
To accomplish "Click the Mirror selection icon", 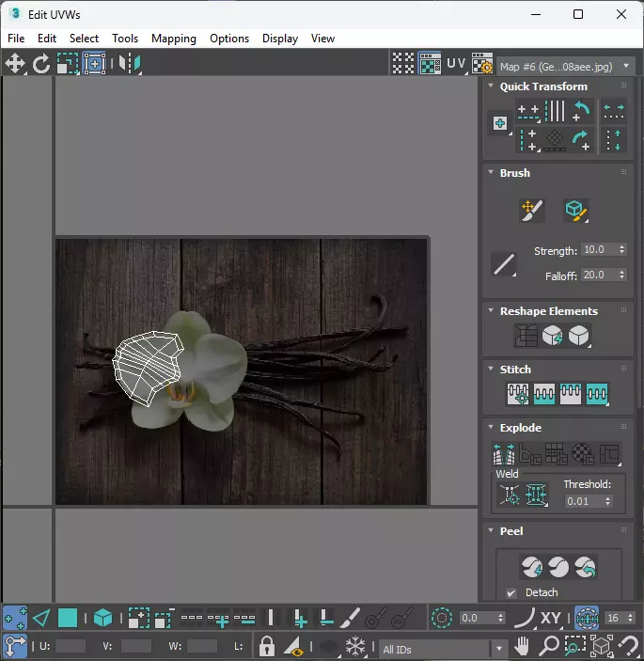I will (130, 64).
